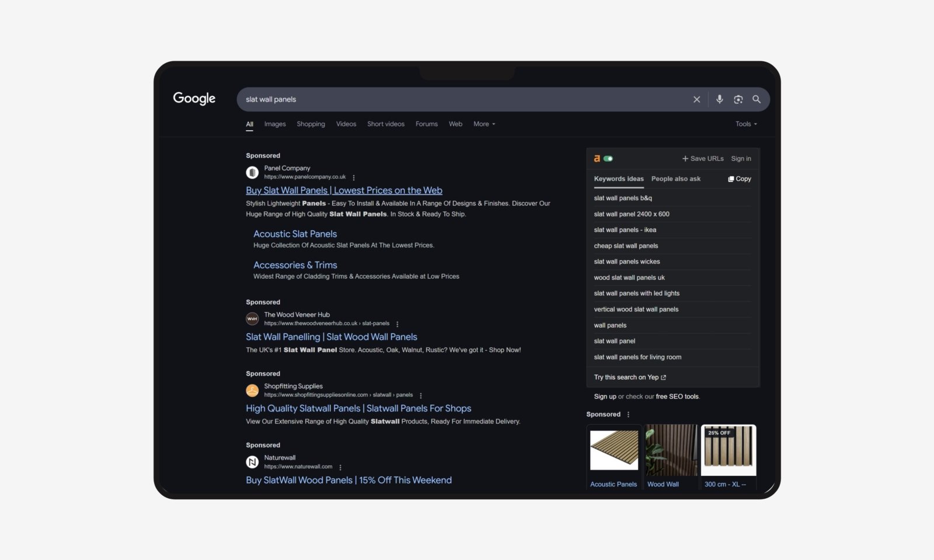
Task: Select the Keywords ideas tab
Action: tap(619, 179)
